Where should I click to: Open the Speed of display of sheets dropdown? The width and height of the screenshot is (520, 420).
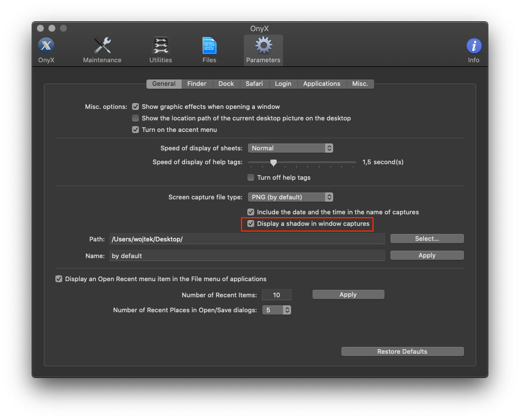(x=291, y=148)
